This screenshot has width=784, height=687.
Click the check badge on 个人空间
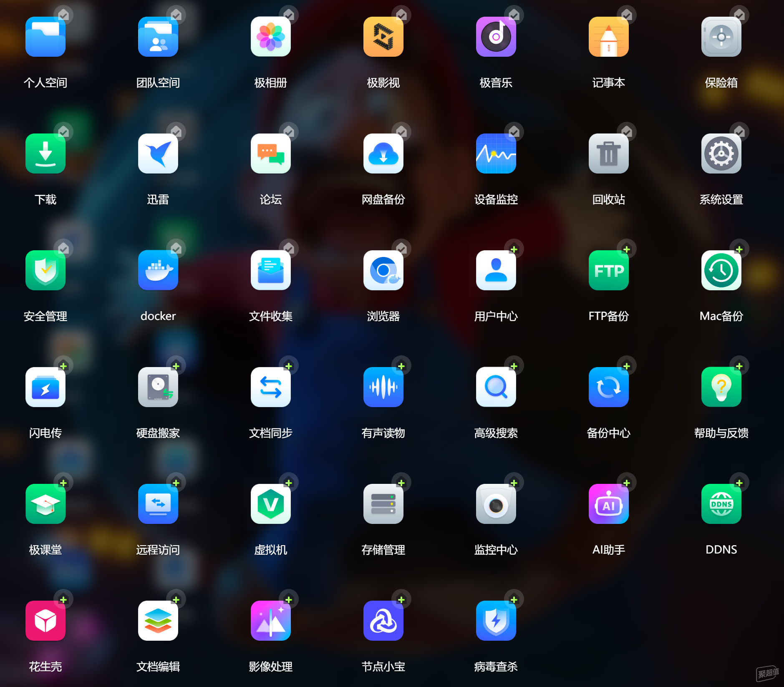point(63,15)
